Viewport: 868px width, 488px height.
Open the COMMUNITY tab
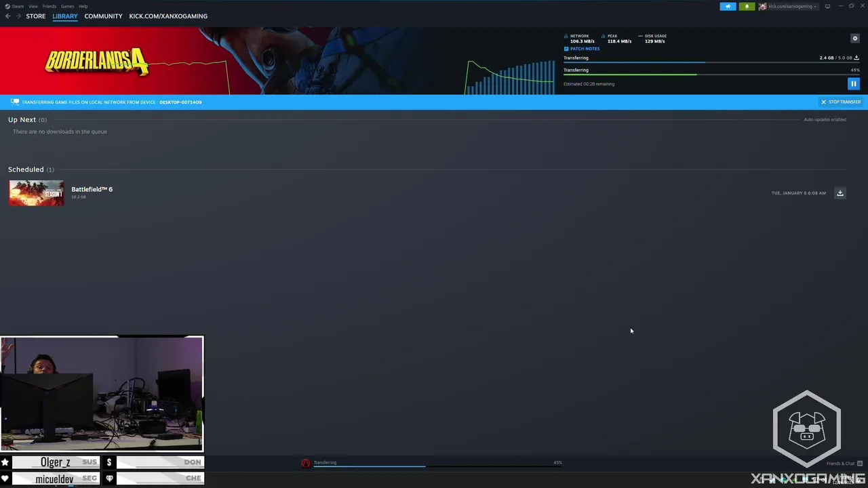[103, 16]
